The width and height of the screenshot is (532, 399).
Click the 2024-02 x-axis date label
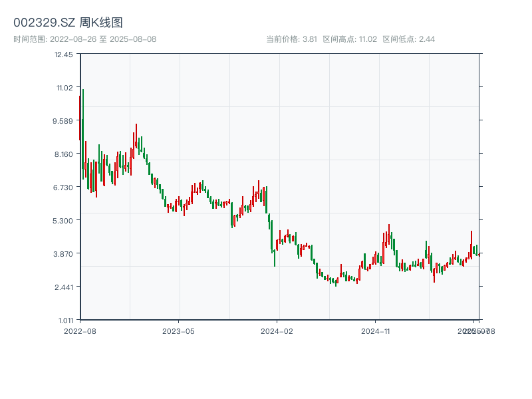coord(277,331)
